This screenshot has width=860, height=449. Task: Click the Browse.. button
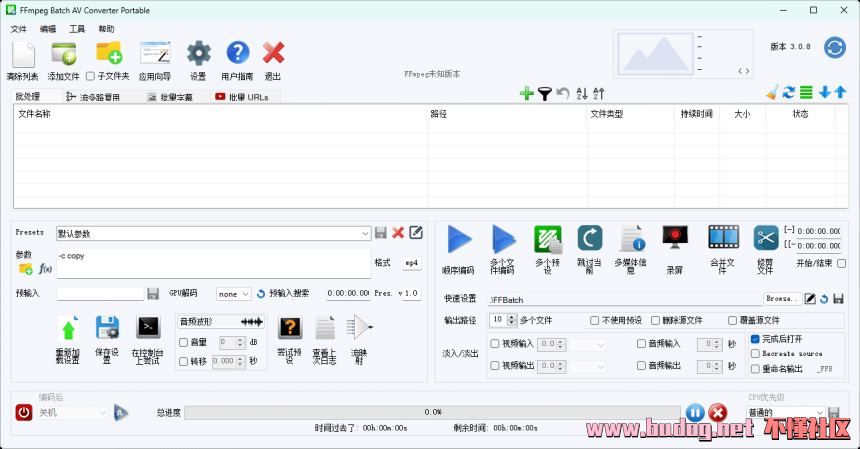point(783,299)
